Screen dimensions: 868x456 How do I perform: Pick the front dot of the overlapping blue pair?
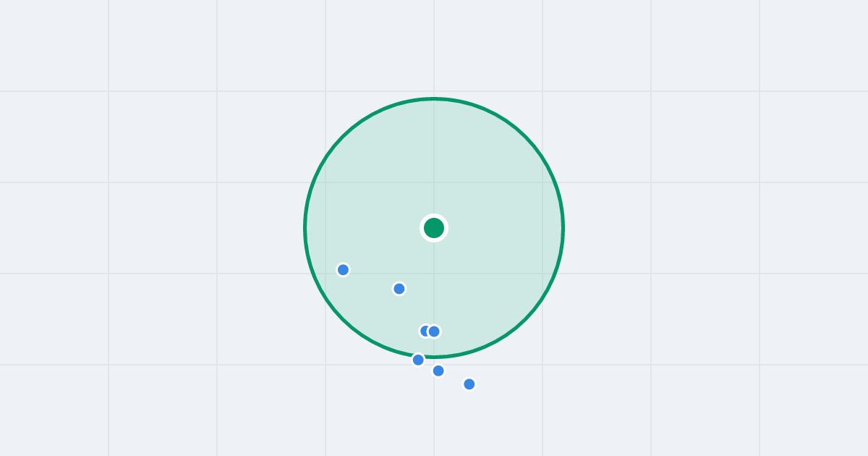(x=434, y=332)
